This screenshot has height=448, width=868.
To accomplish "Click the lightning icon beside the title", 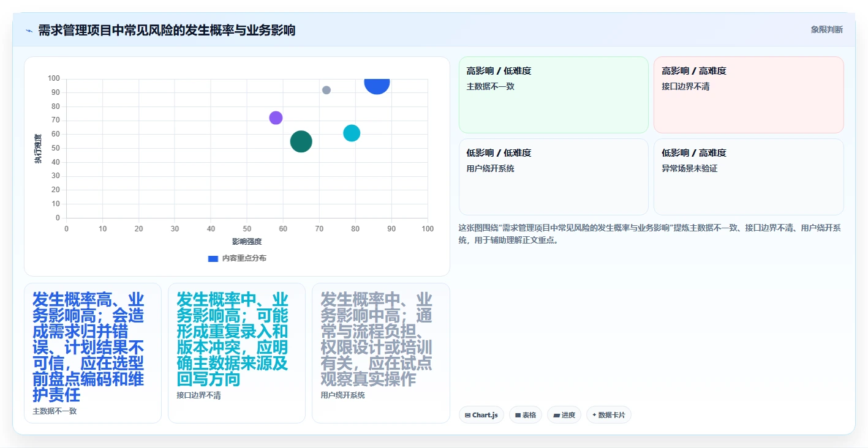I will point(29,30).
